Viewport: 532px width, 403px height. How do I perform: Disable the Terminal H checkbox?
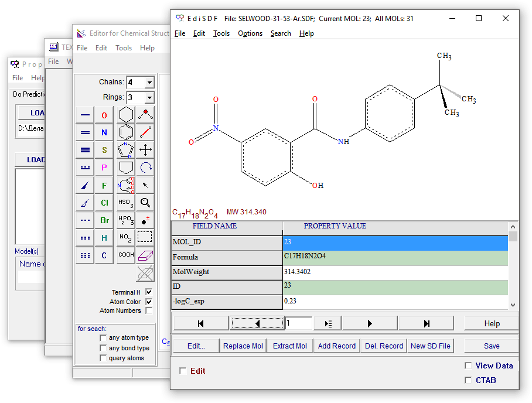coord(149,292)
